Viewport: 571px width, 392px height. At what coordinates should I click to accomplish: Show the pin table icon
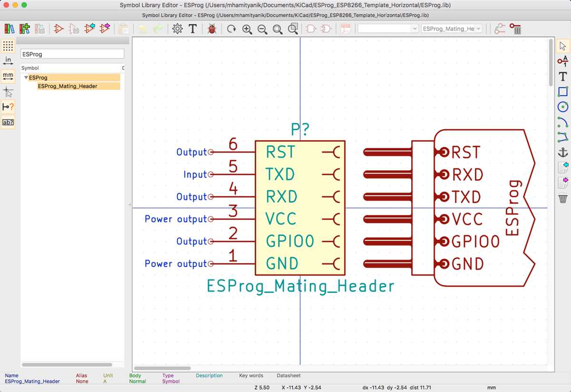pyautogui.click(x=515, y=29)
